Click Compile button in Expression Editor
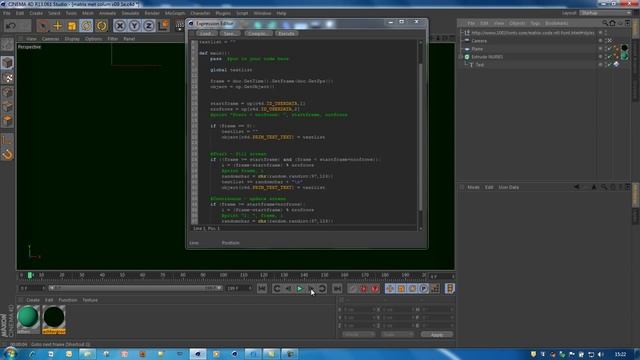 pos(258,33)
